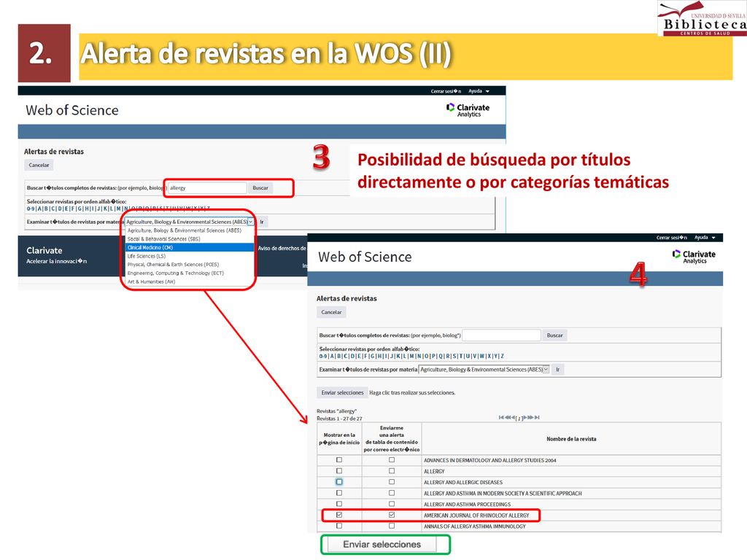The height and width of the screenshot is (560, 747).
Task: Select Physical, Chemical & Earth Sciences option
Action: [189, 265]
